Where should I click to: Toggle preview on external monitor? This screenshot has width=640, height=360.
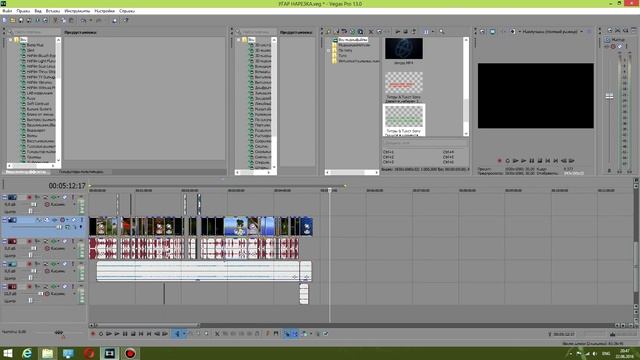click(x=492, y=31)
